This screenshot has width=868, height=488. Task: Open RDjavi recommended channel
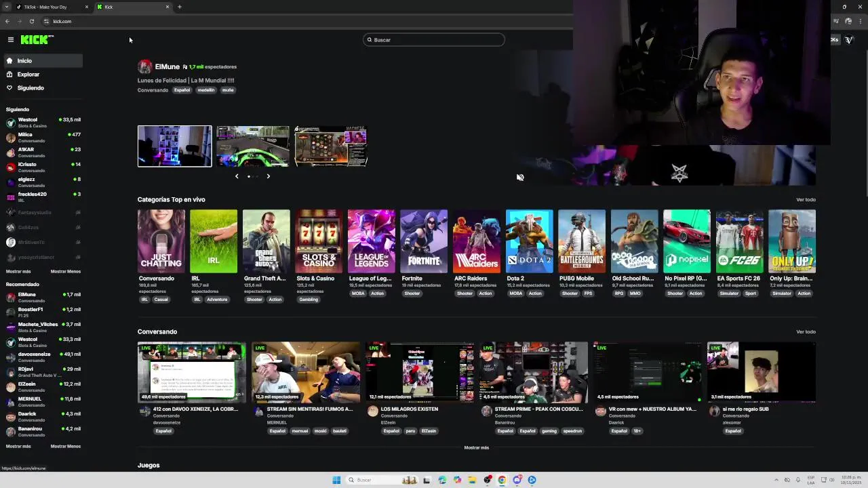point(43,372)
